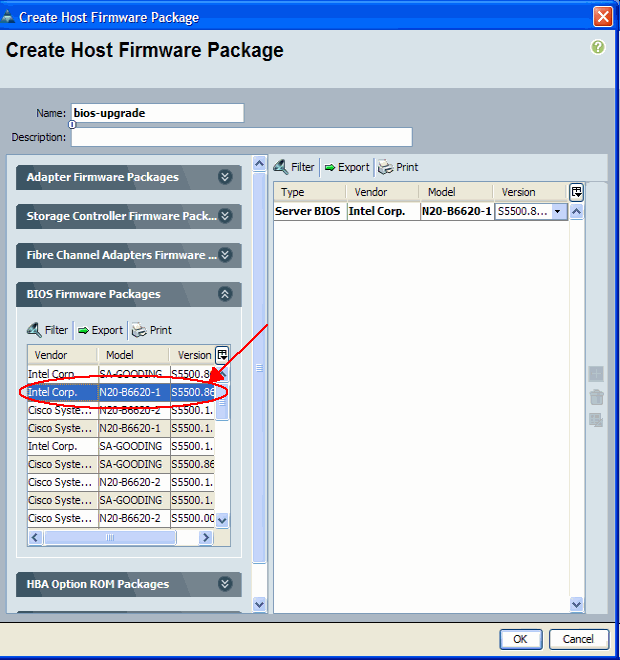The height and width of the screenshot is (660, 620).
Task: Click the add (plus) icon on right edge
Action: click(596, 374)
